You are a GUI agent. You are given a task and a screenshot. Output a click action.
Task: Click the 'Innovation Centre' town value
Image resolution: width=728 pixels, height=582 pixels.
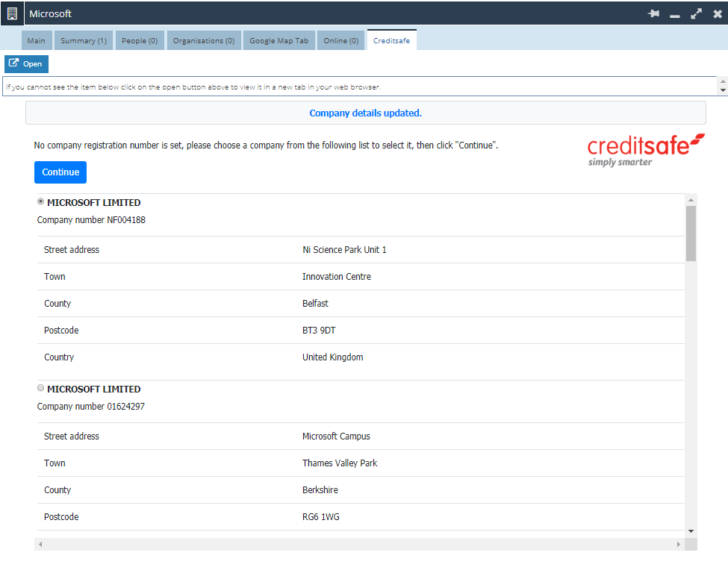pos(337,277)
